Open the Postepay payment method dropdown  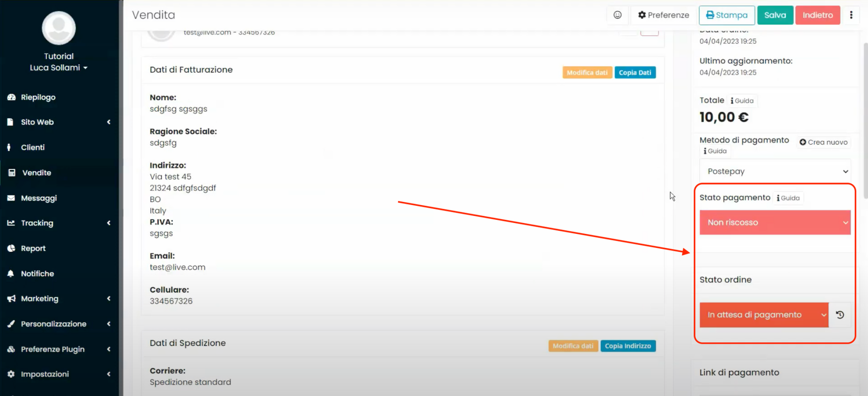pyautogui.click(x=775, y=172)
